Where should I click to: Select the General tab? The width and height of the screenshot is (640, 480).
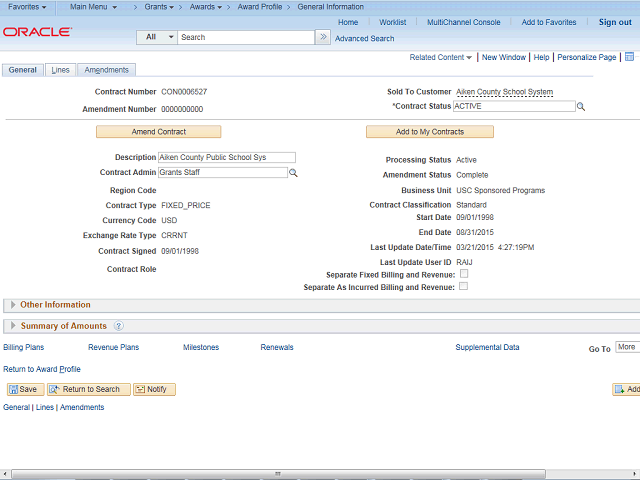(22, 70)
